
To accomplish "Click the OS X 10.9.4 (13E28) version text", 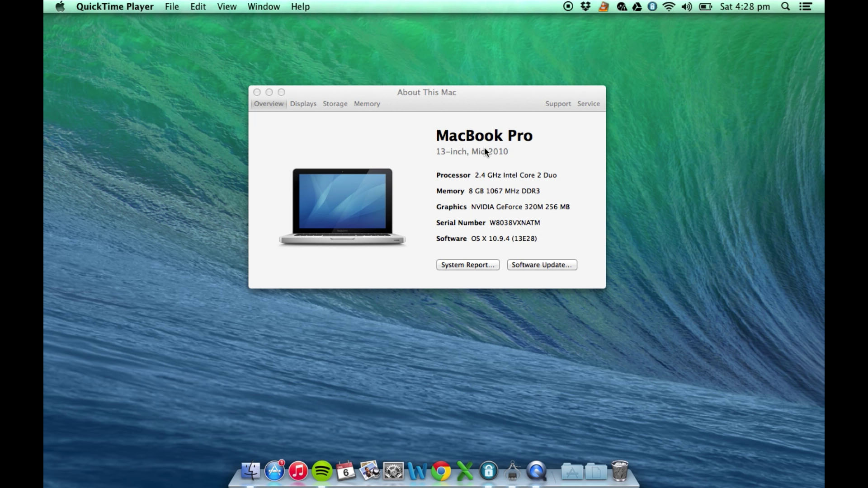I will (x=504, y=238).
